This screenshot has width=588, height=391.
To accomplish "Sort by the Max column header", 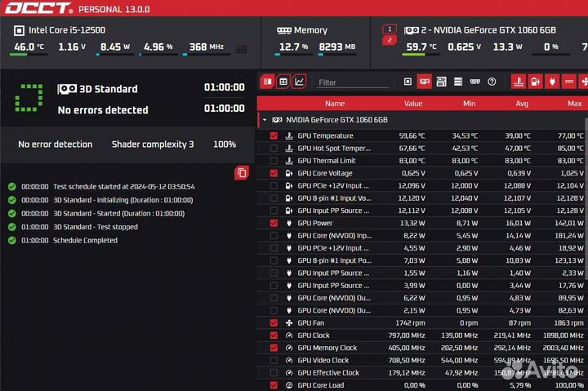I will (574, 104).
